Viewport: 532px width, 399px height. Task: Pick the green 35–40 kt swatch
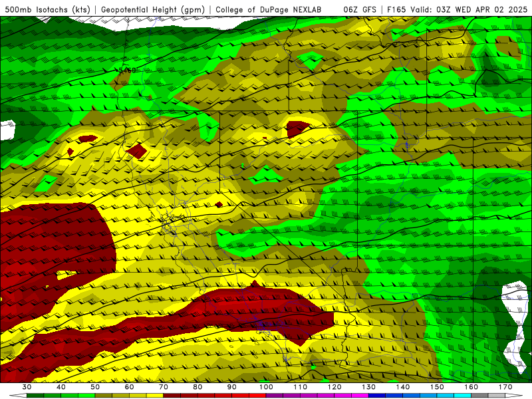click(53, 396)
